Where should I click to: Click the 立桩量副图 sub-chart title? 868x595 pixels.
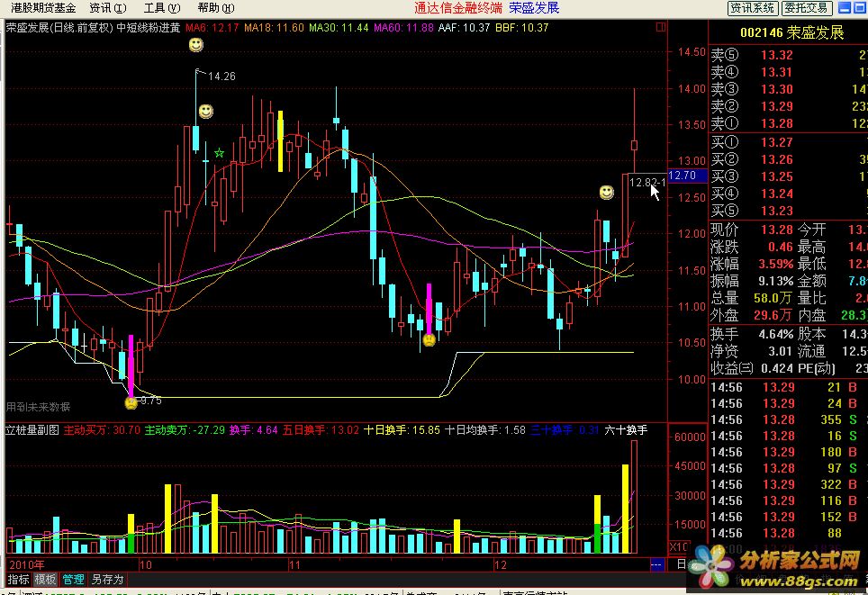pos(32,429)
